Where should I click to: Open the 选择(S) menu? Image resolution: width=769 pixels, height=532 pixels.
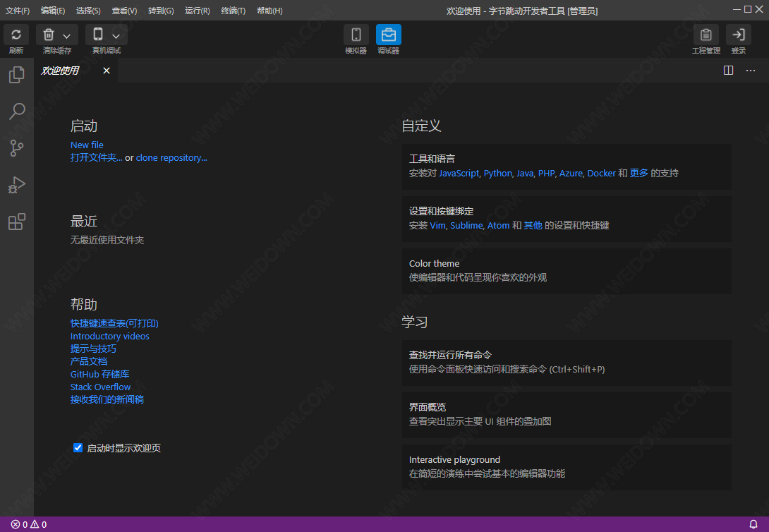tap(88, 11)
